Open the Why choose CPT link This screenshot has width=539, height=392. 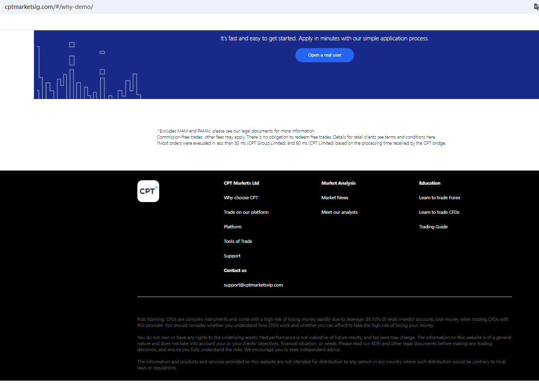tap(241, 198)
